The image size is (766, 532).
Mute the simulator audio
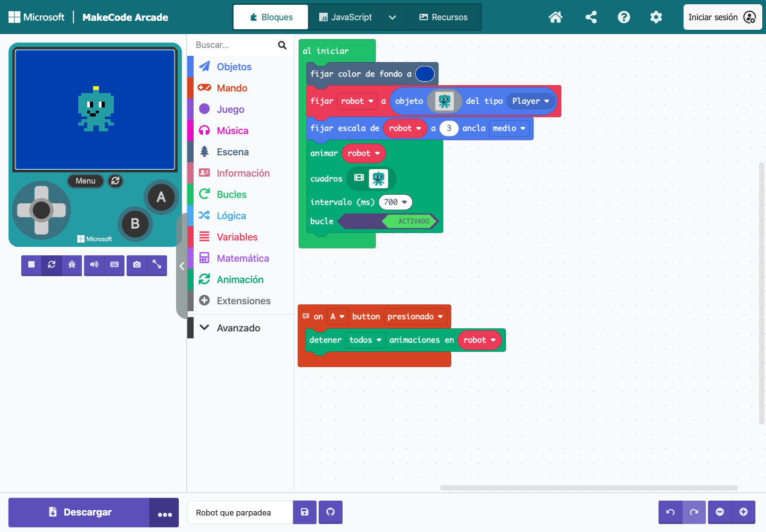pos(94,264)
